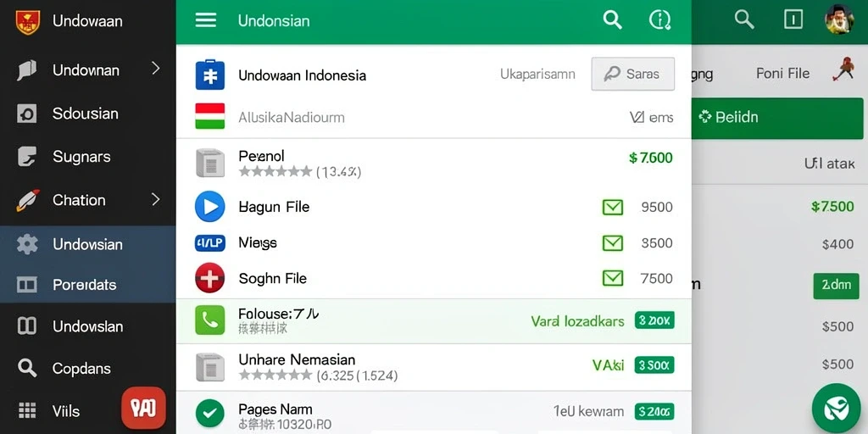
Task: Click the 9500 value in Bagun File row
Action: pos(657,208)
